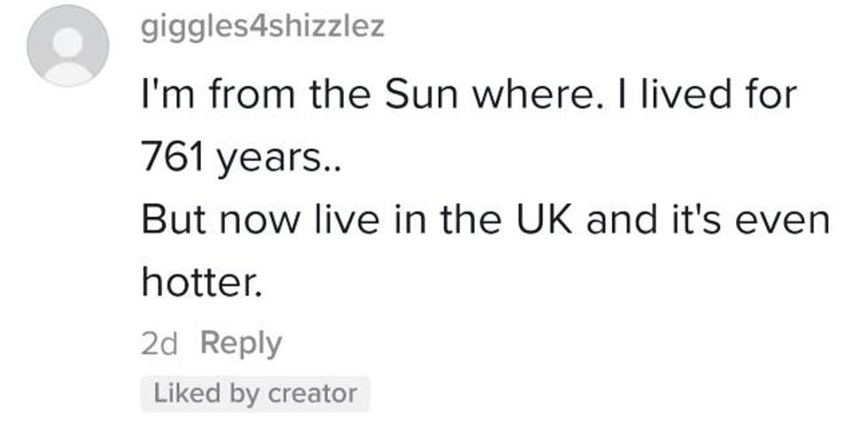Click the line beginning 'But now live'

pos(485,220)
